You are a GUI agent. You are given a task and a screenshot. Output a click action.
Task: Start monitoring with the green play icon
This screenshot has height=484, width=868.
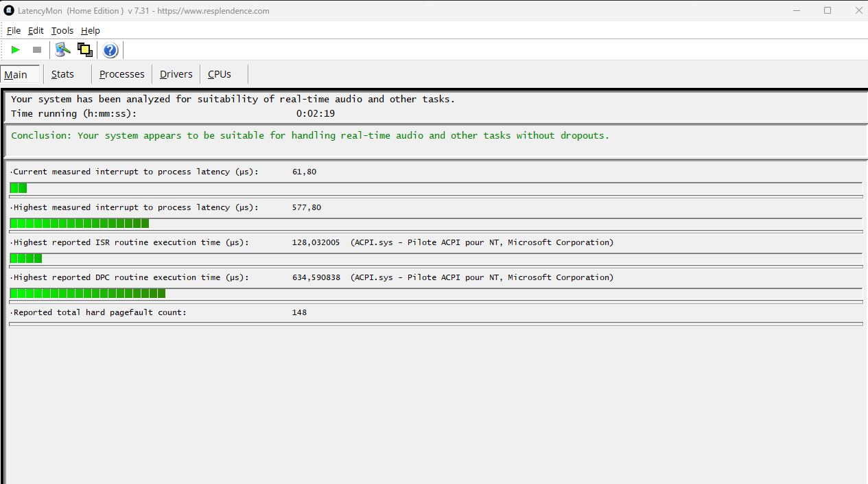[16, 50]
